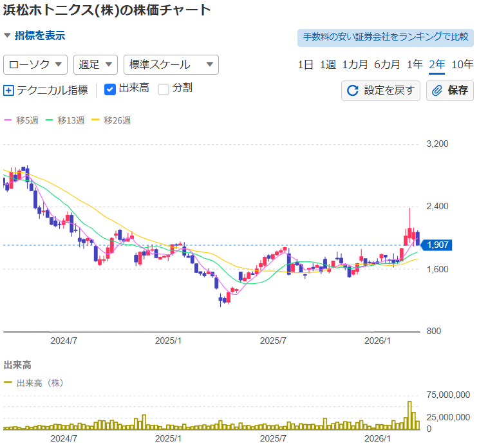Uncheck the 出来高 volume checkbox

(x=110, y=89)
